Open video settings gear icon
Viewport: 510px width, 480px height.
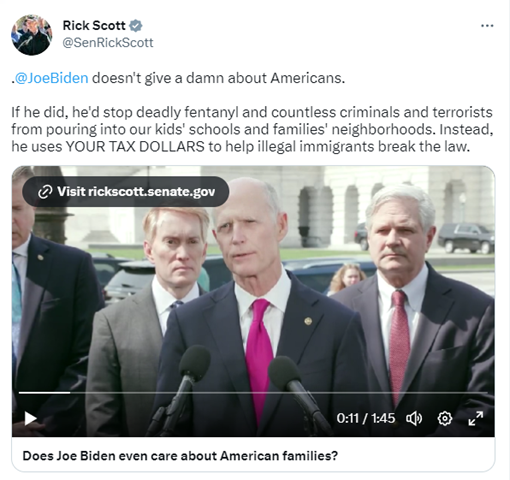[445, 418]
